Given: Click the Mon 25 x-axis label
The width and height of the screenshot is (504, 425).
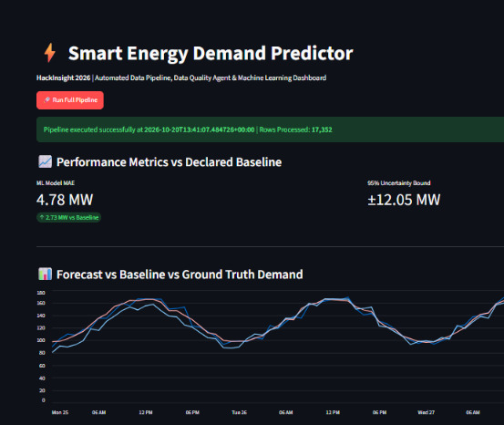Looking at the screenshot, I should click(x=60, y=412).
